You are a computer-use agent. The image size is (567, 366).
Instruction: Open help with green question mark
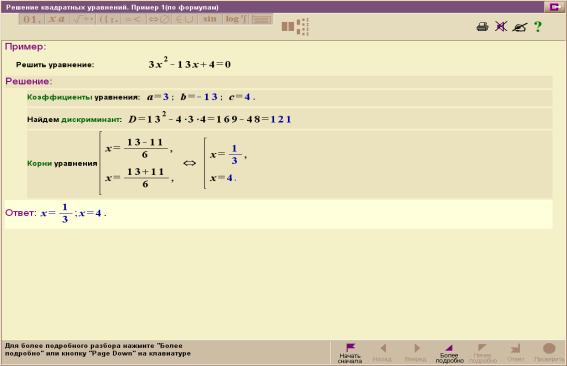click(x=538, y=26)
